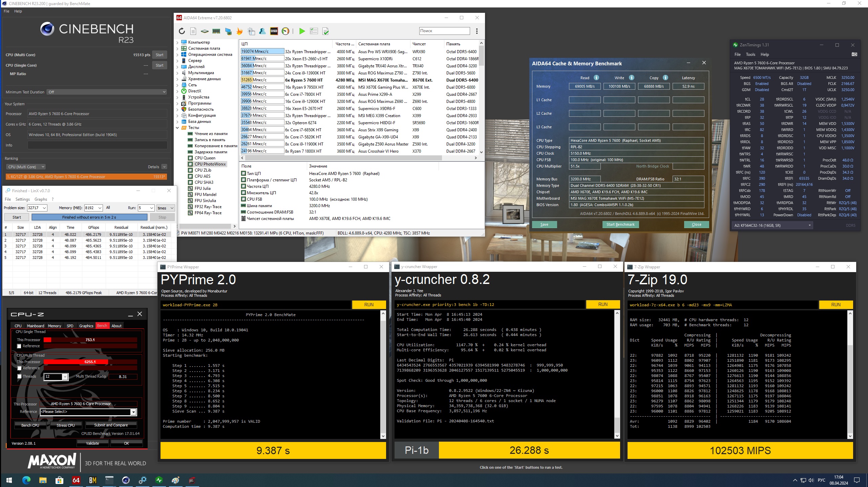Click AIDA64 search field
Image resolution: width=868 pixels, height=487 pixels.
tap(444, 31)
